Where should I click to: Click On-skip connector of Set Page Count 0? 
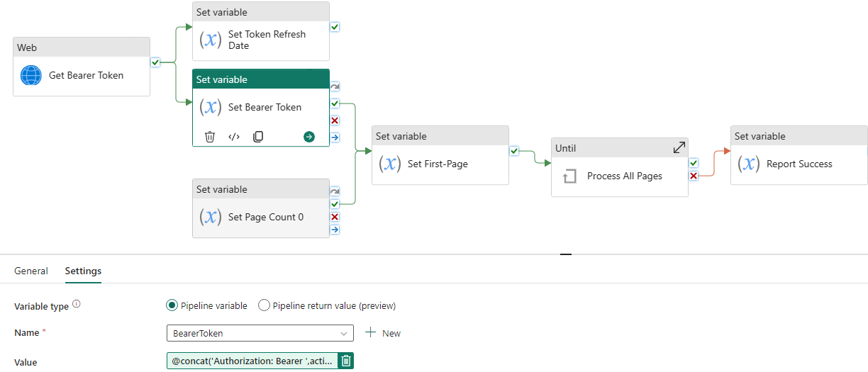(x=335, y=191)
